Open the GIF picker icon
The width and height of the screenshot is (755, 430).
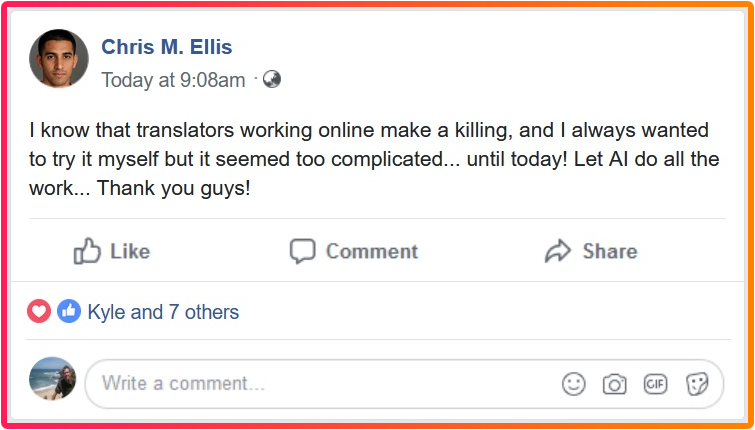pyautogui.click(x=655, y=383)
